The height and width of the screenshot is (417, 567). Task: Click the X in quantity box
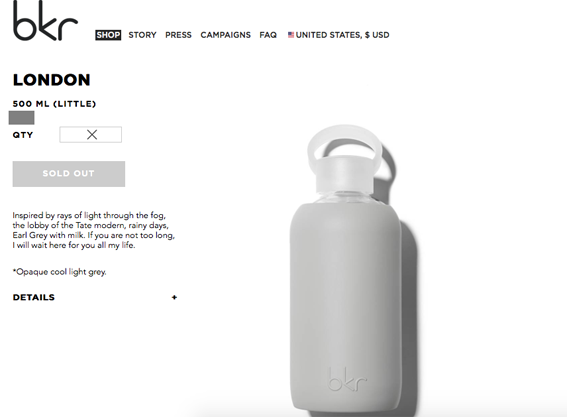pos(92,135)
